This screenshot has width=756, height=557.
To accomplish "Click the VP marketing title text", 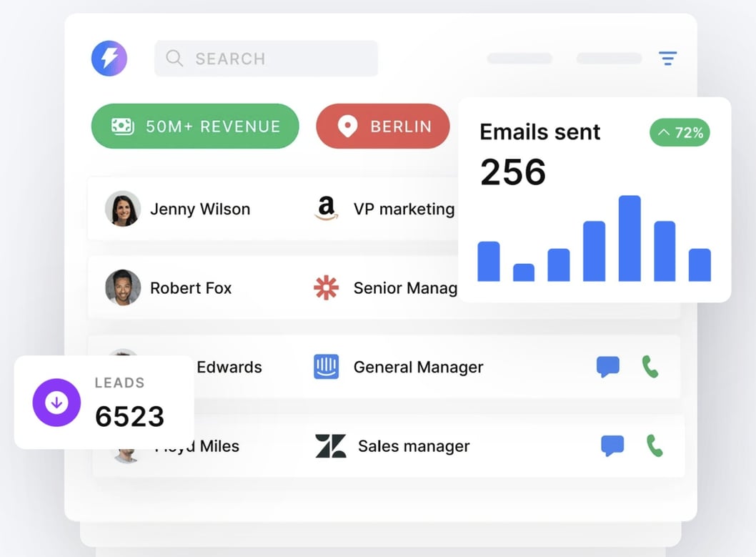I will pyautogui.click(x=404, y=210).
